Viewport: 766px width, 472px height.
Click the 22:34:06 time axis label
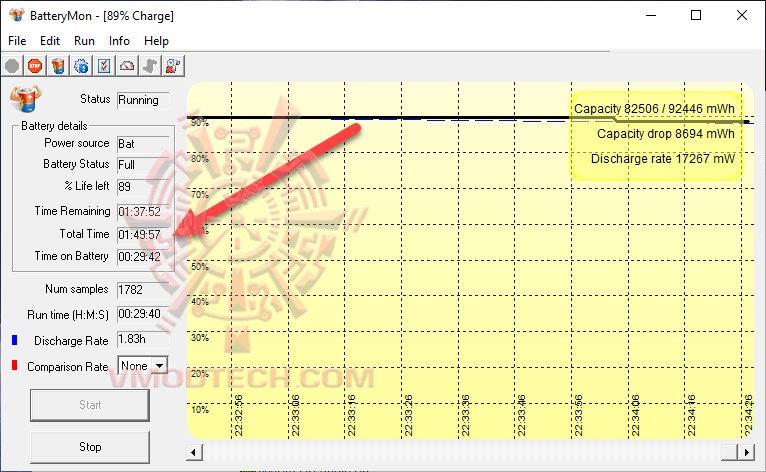click(x=635, y=415)
